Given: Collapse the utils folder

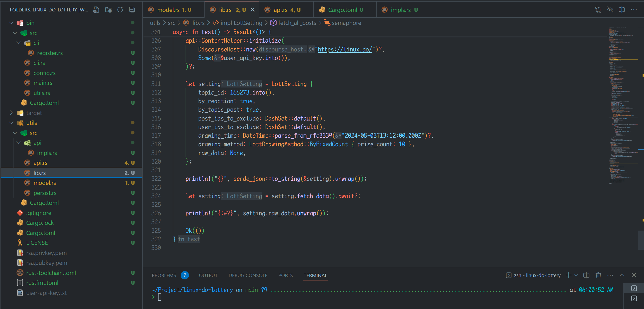Looking at the screenshot, I should coord(11,123).
